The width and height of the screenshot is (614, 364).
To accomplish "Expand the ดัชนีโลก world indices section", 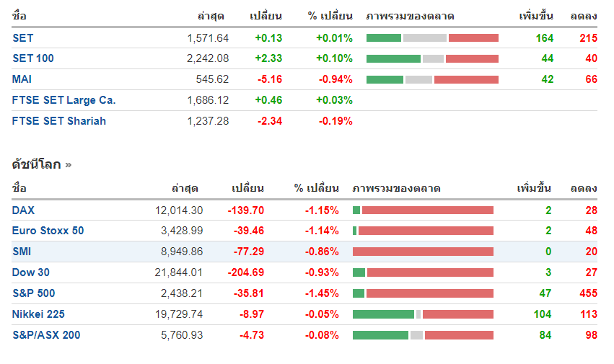I will pyautogui.click(x=42, y=164).
